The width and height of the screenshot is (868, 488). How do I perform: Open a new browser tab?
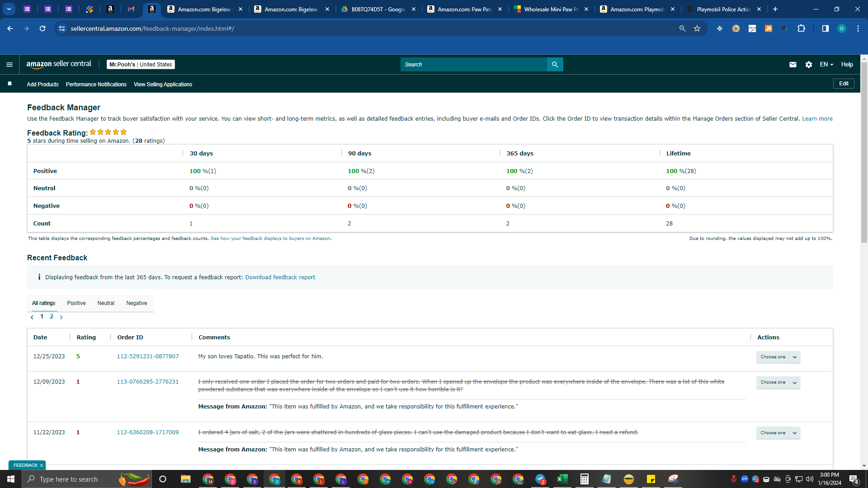(775, 9)
